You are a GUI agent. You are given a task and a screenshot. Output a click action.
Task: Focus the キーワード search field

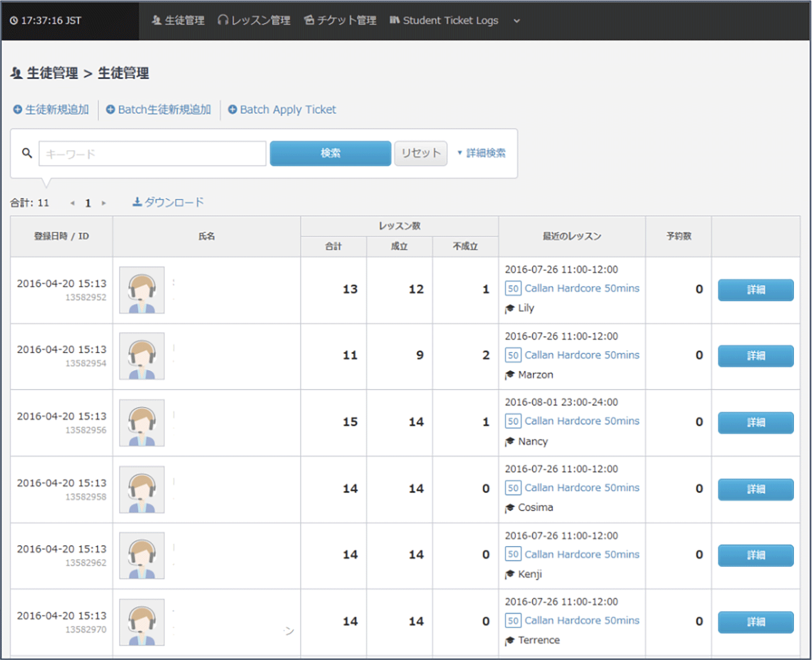pos(152,153)
